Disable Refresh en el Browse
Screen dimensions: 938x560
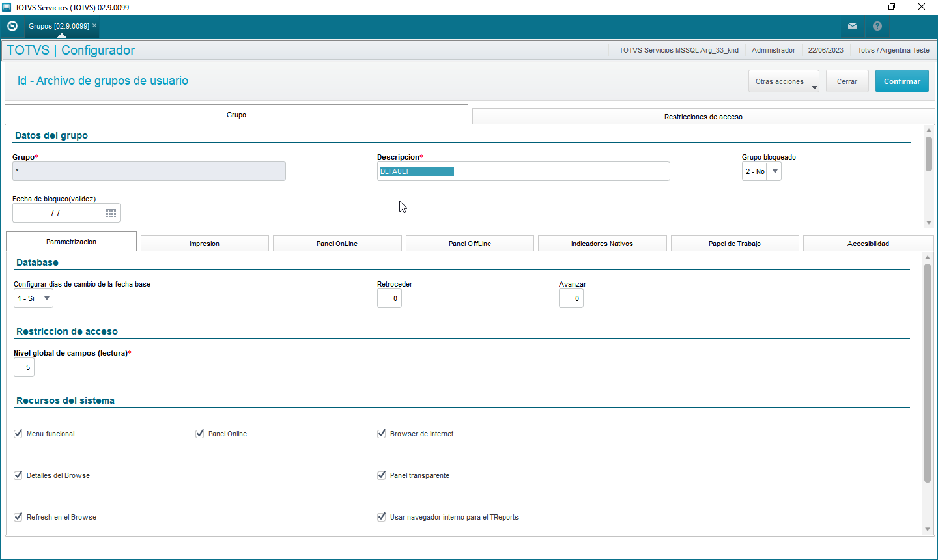coord(18,517)
